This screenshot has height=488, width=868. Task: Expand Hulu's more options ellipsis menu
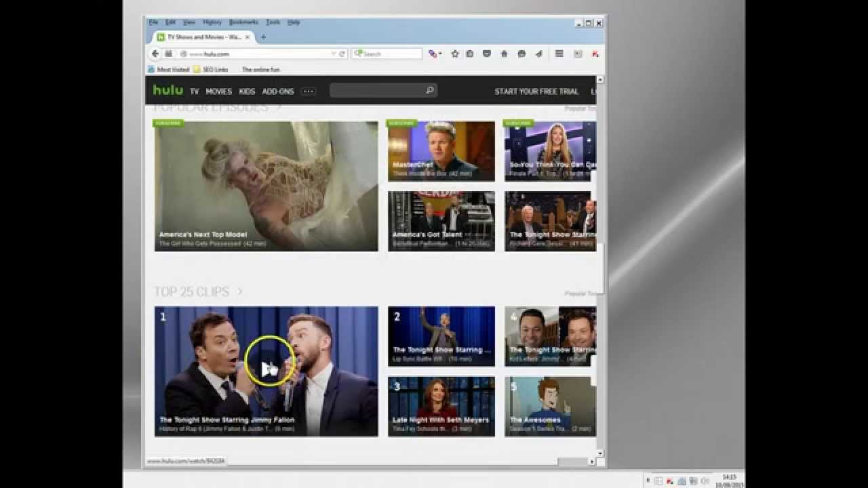tap(309, 91)
